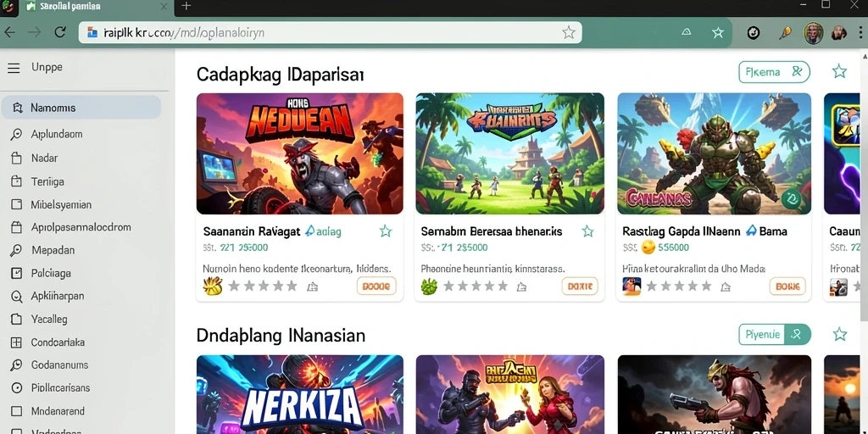Click the pen extension icon
868x434 pixels.
pos(785,33)
